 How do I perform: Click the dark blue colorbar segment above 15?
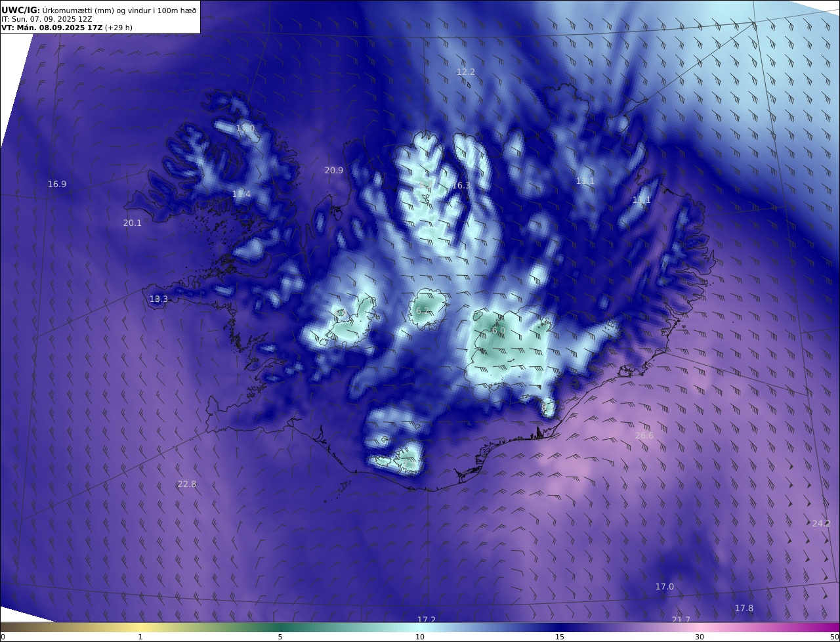pyautogui.click(x=560, y=628)
